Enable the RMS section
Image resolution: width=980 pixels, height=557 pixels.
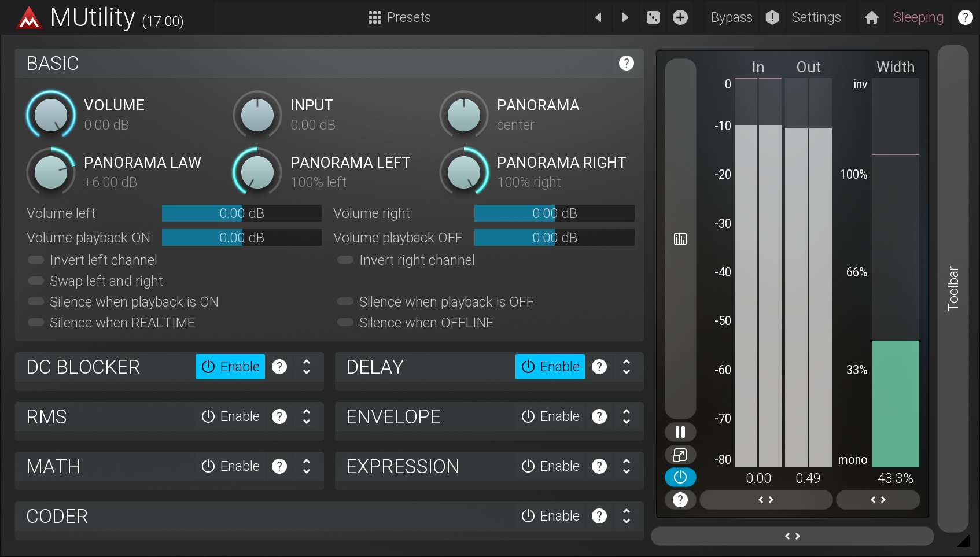click(x=230, y=416)
